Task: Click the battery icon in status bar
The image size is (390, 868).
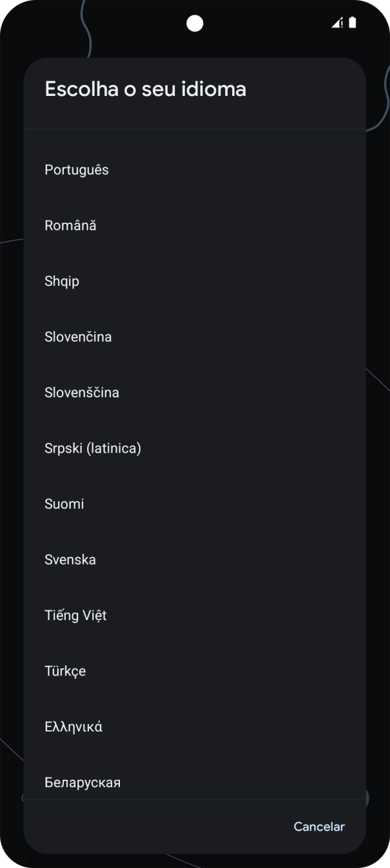Action: pos(353,23)
